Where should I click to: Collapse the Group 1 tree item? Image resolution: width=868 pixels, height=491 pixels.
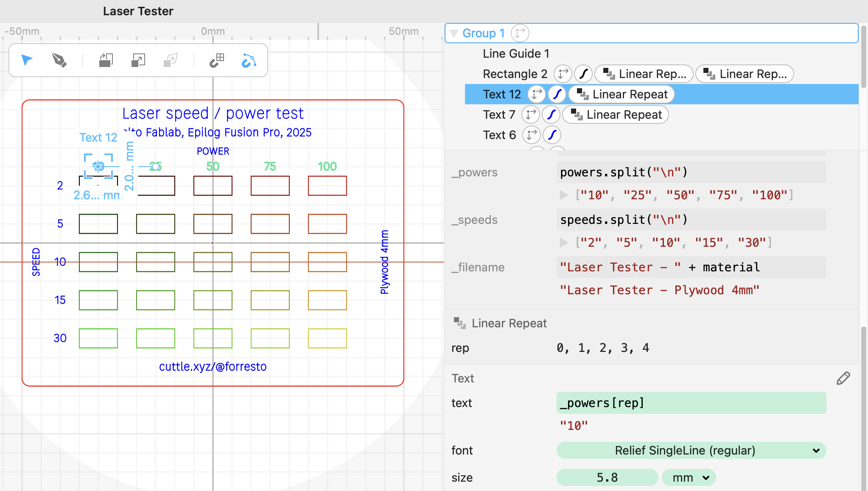tap(454, 33)
